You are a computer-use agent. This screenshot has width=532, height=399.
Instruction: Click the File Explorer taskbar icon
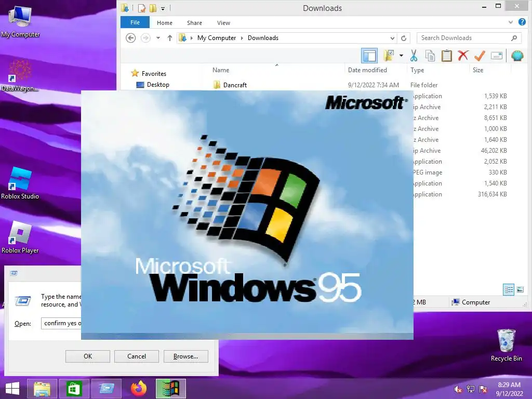coord(42,389)
